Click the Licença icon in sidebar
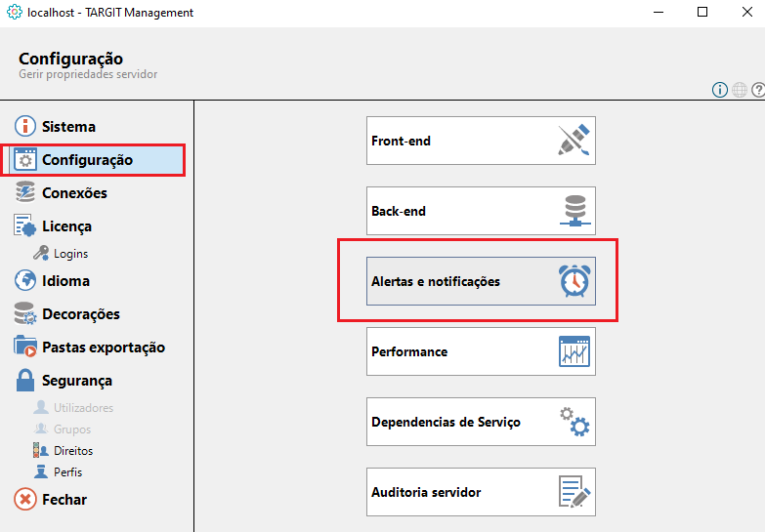The image size is (765, 532). 24,225
